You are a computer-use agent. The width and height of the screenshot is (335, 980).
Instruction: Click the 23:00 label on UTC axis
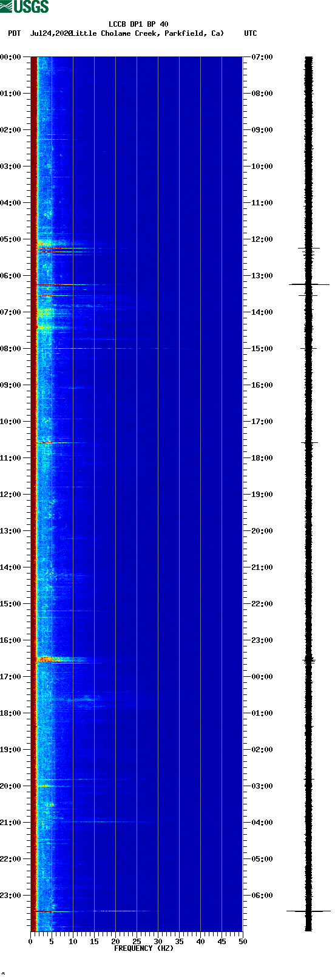[x=262, y=640]
